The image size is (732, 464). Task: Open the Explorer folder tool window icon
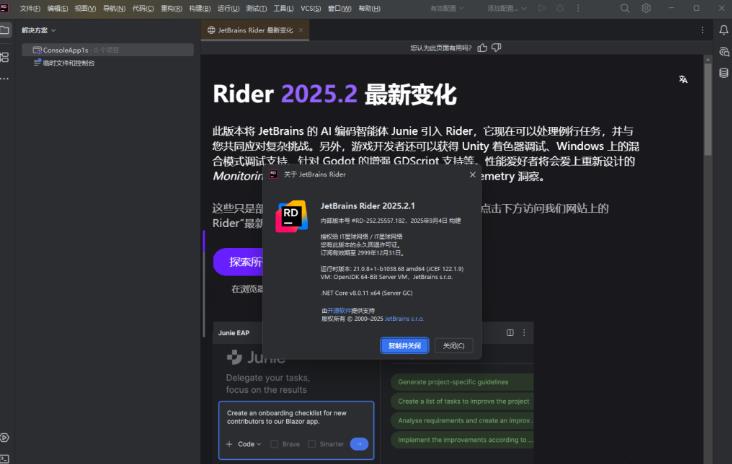tap(5, 30)
